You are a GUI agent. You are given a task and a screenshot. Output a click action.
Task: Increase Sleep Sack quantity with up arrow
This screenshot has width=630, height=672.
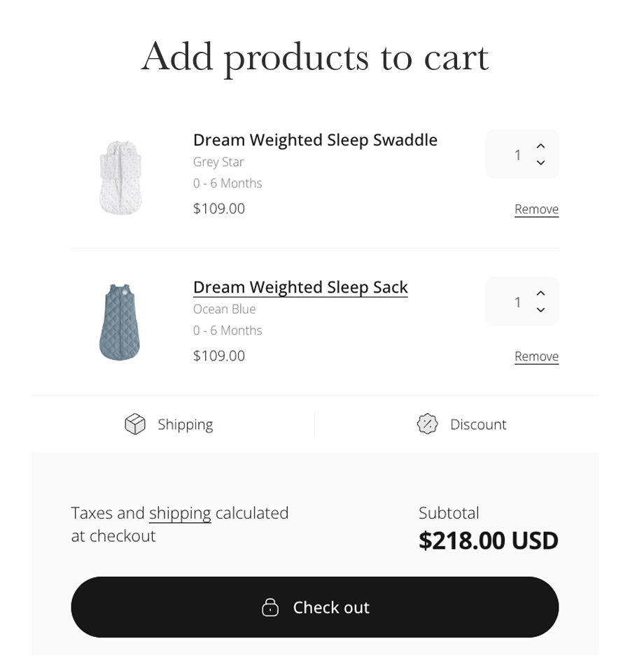540,293
